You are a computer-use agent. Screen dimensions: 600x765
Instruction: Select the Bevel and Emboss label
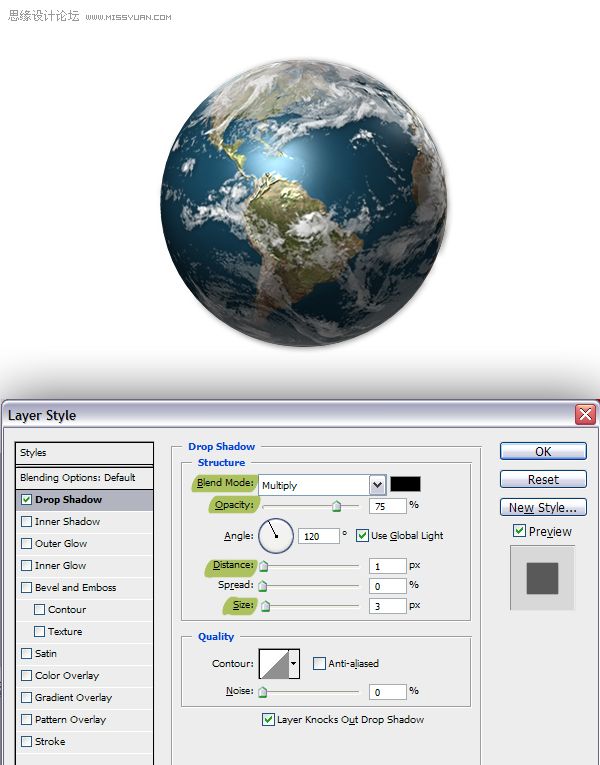[x=76, y=587]
